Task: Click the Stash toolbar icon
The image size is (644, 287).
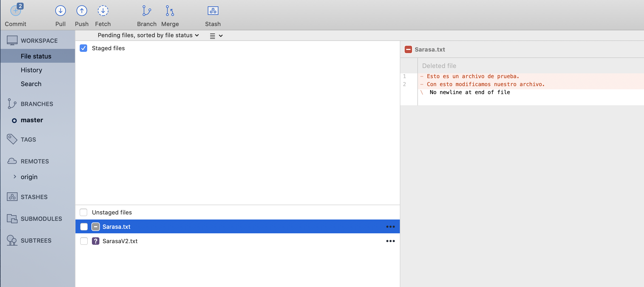Action: [x=213, y=11]
